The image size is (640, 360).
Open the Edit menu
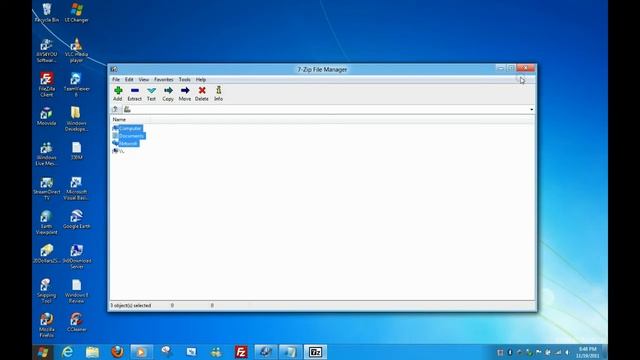[129, 80]
